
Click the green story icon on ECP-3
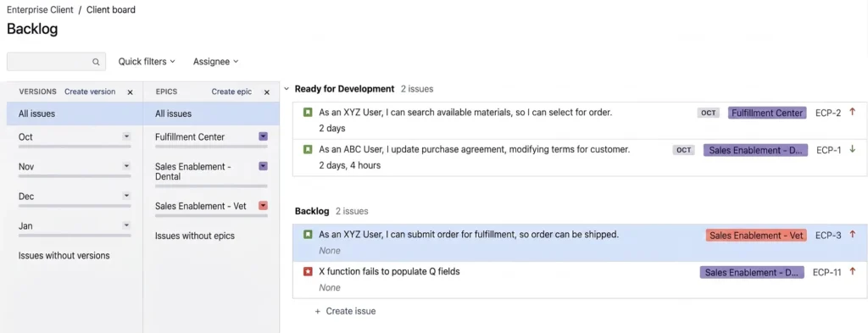point(308,235)
